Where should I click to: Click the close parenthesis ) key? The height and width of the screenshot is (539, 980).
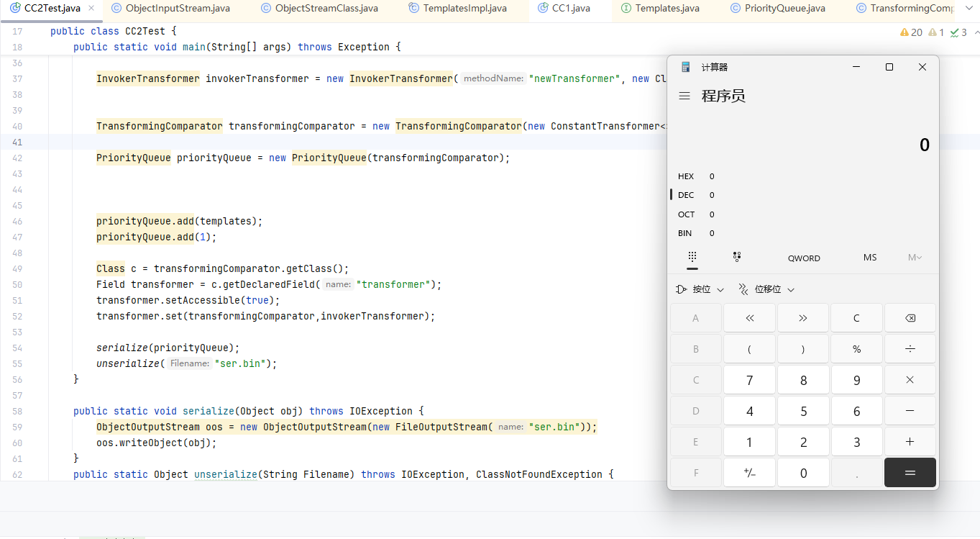click(803, 349)
